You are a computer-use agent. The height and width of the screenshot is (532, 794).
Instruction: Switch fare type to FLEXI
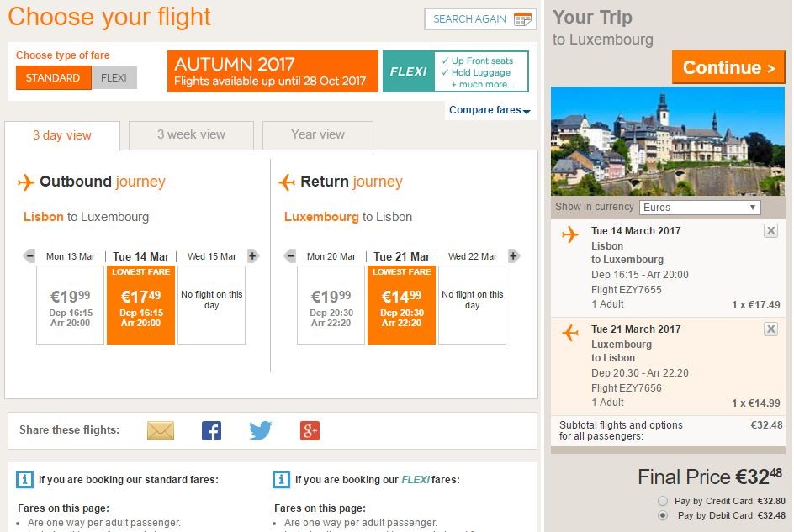coord(114,78)
